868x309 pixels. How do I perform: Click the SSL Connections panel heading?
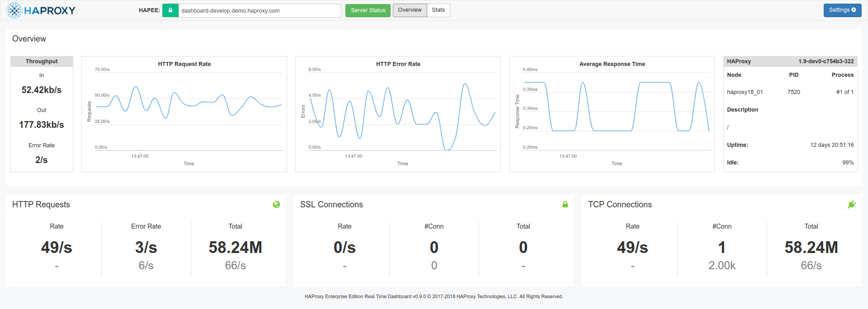[331, 205]
